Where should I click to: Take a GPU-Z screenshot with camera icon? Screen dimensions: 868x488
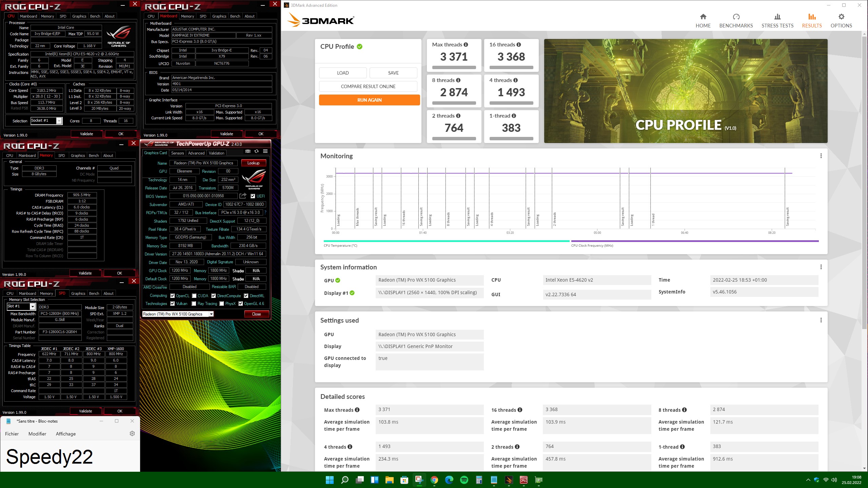(x=248, y=151)
